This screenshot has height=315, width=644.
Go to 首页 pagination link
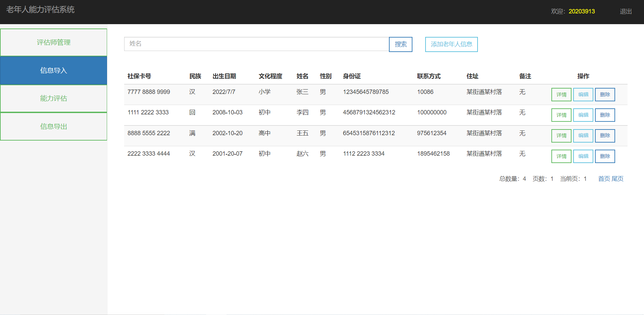604,179
